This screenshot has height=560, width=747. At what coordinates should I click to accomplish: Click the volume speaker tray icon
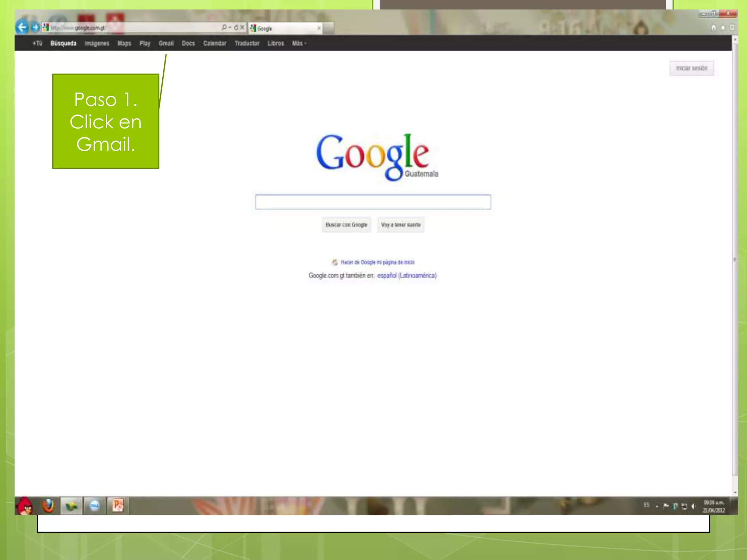coord(693,506)
